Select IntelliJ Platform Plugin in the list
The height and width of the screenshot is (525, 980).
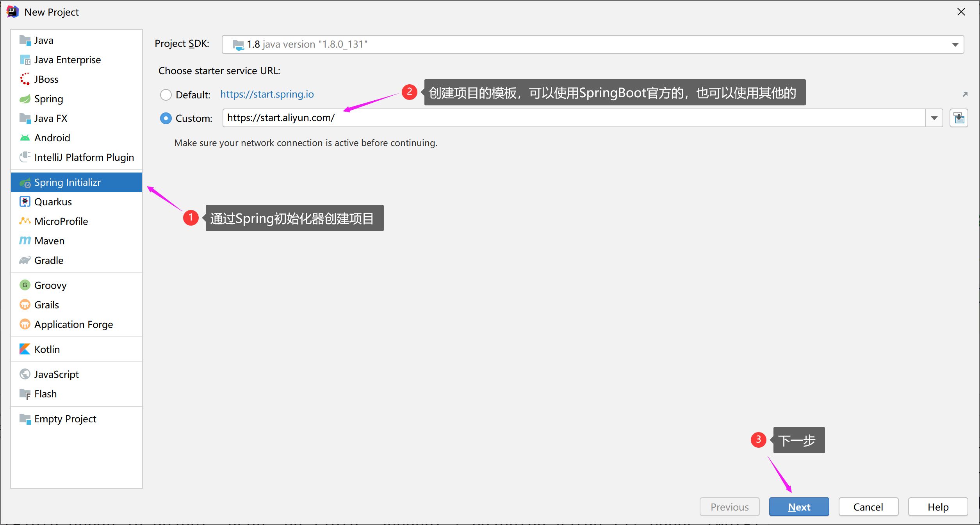coord(77,157)
